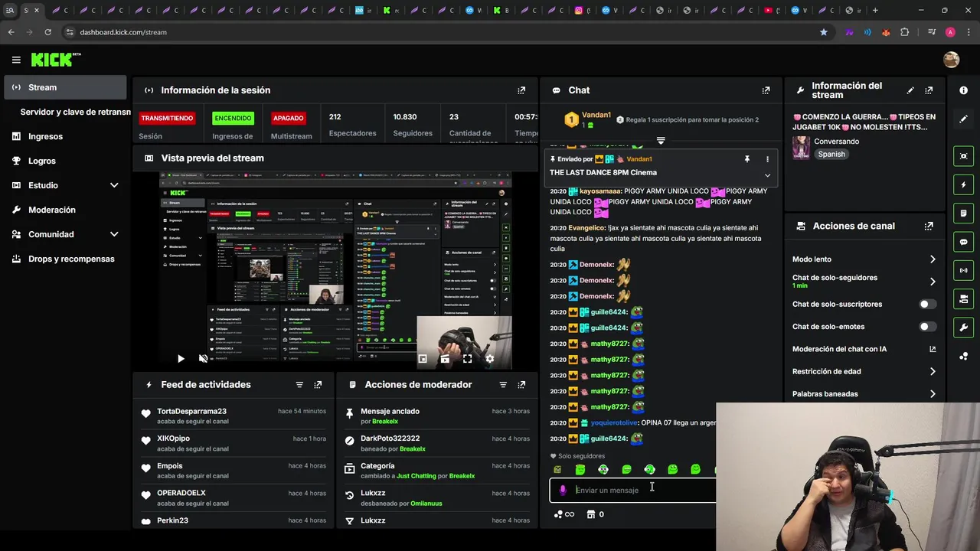This screenshot has height=551, width=980.
Task: Go to Ingresos in the sidebar
Action: (x=65, y=136)
